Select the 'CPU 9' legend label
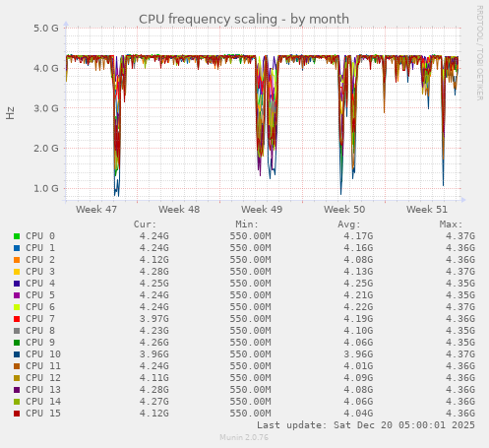The height and width of the screenshot is (448, 489). (x=40, y=343)
